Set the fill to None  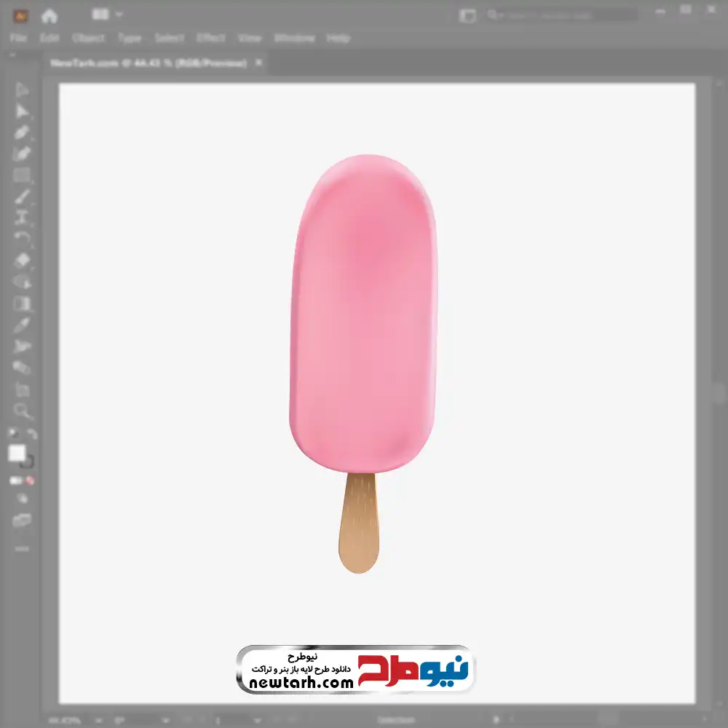point(31,480)
